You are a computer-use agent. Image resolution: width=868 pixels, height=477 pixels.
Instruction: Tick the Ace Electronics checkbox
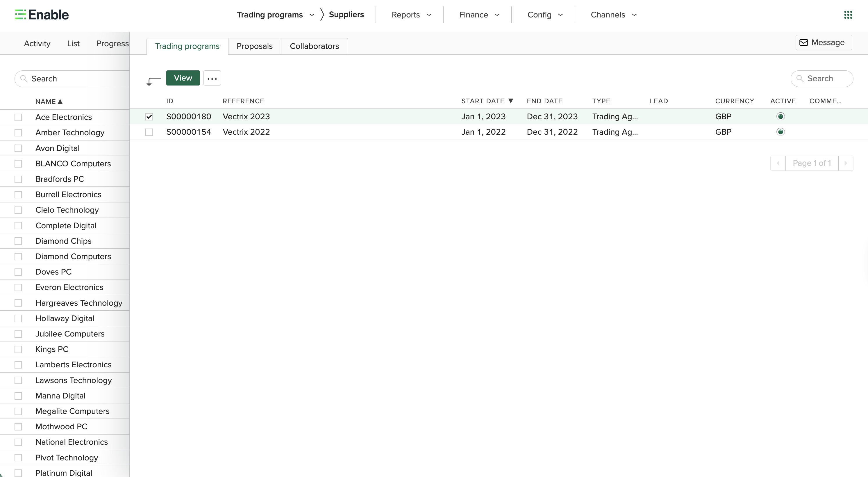tap(18, 117)
